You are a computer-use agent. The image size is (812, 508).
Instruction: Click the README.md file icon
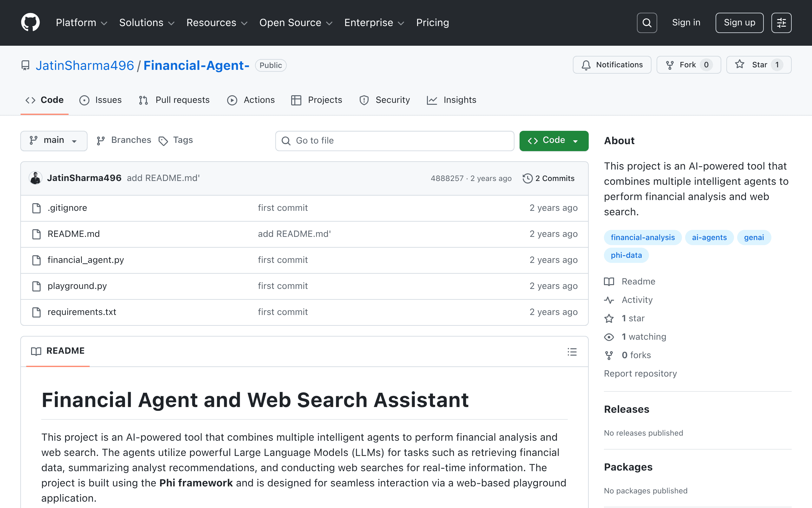(36, 234)
